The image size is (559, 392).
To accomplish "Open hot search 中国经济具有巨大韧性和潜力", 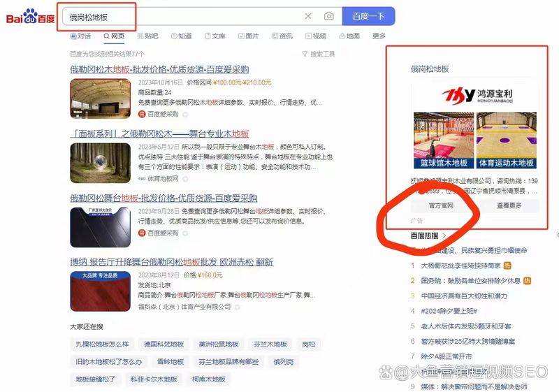I will click(x=464, y=296).
